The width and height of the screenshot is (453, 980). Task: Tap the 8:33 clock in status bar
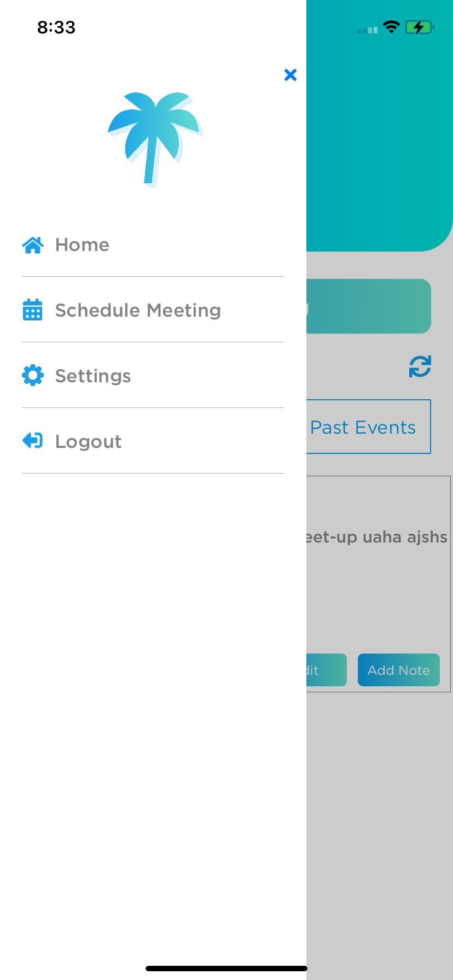pos(56,27)
